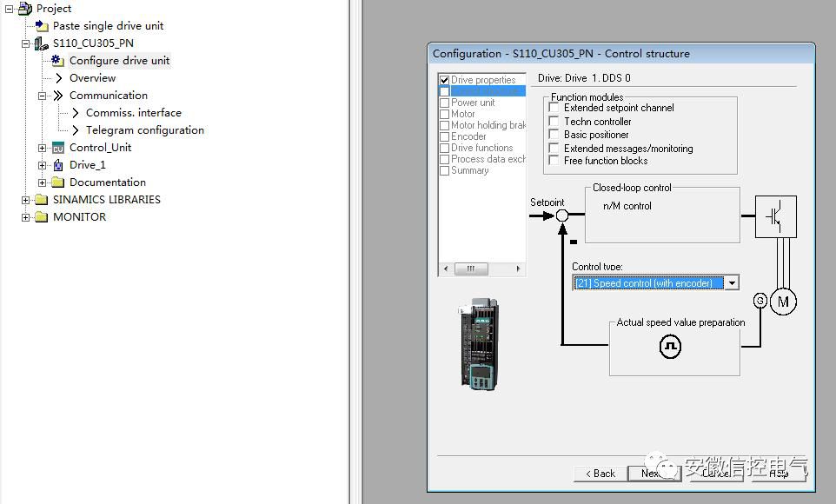
Task: Click the Next button
Action: click(x=654, y=474)
